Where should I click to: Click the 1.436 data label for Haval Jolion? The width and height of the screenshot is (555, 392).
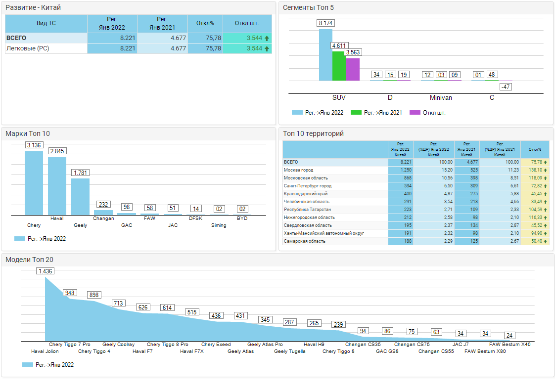[46, 271]
